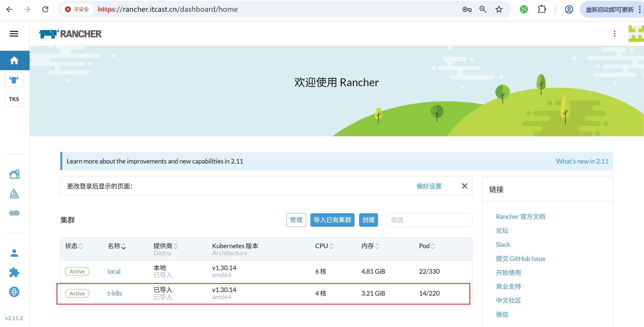The width and height of the screenshot is (644, 327).
Task: Open Rancher 官方文档 link
Action: 520,217
